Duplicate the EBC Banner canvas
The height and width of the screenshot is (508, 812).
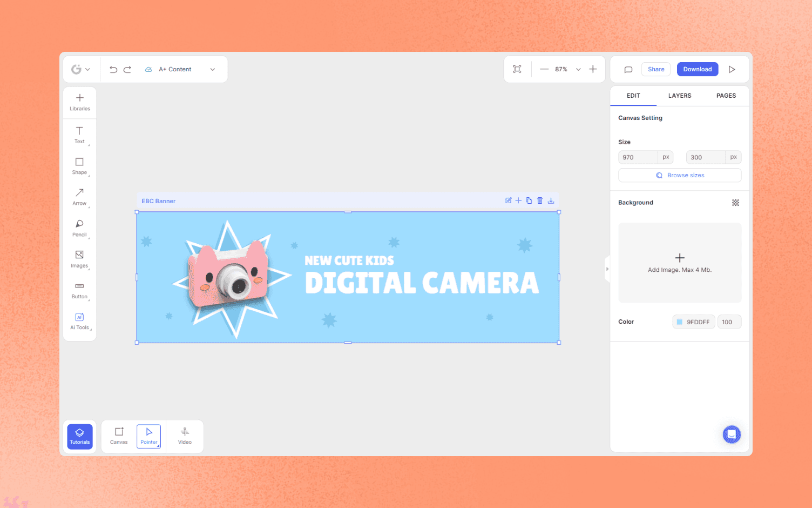tap(529, 200)
